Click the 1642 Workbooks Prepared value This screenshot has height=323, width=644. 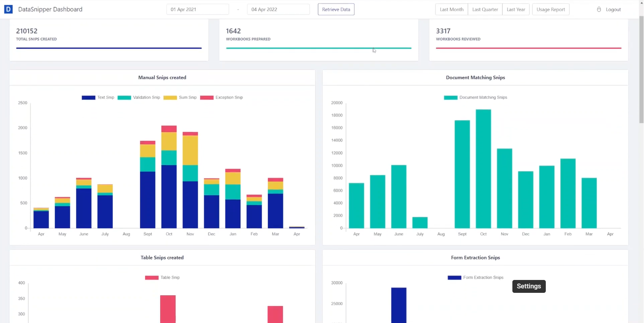click(x=233, y=31)
